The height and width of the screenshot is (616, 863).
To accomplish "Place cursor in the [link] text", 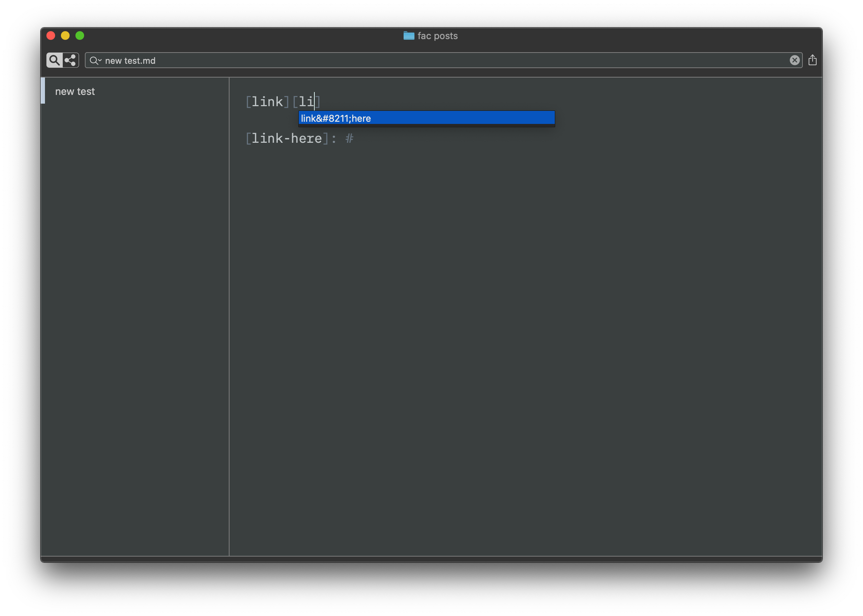I will tap(267, 102).
